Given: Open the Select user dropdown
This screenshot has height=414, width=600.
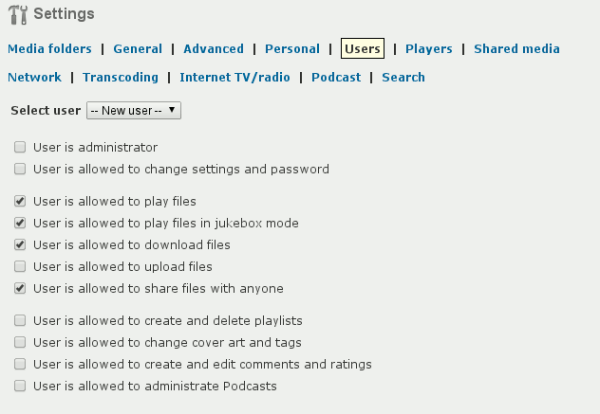Looking at the screenshot, I should [x=133, y=110].
